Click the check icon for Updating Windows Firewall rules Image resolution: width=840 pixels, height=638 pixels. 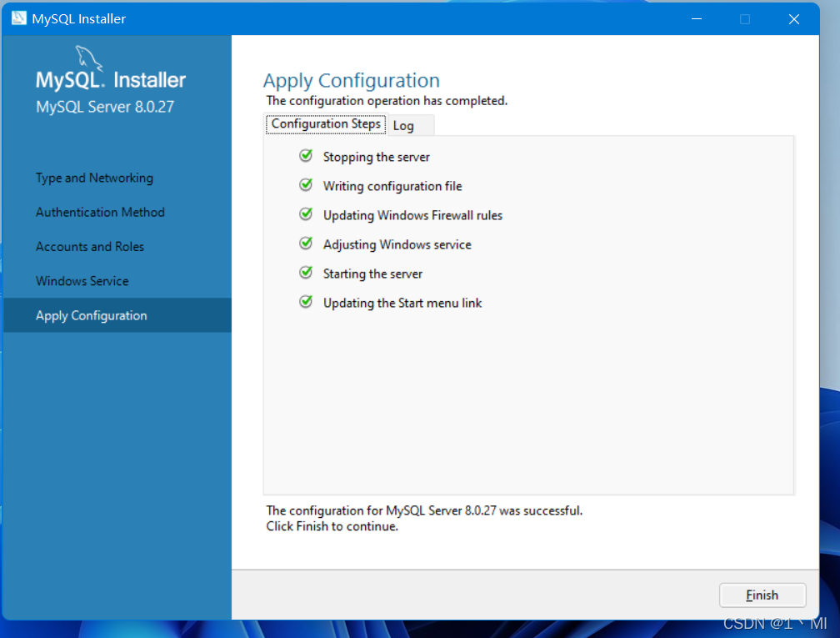[306, 214]
